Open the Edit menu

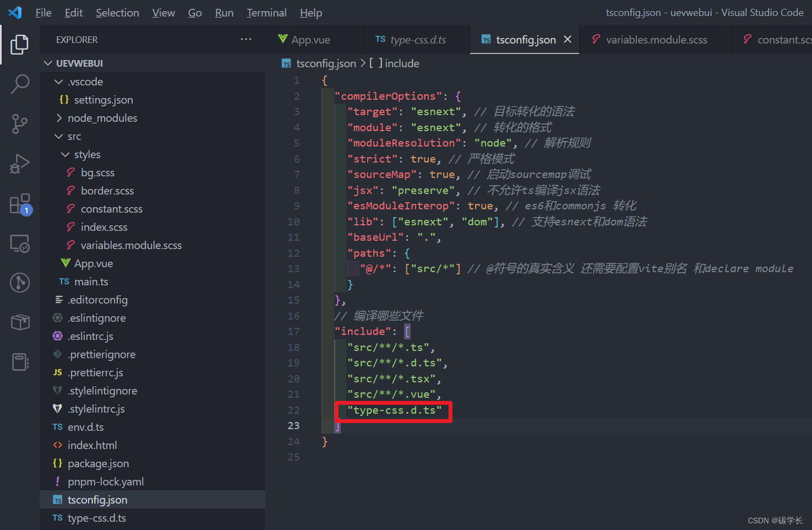74,13
